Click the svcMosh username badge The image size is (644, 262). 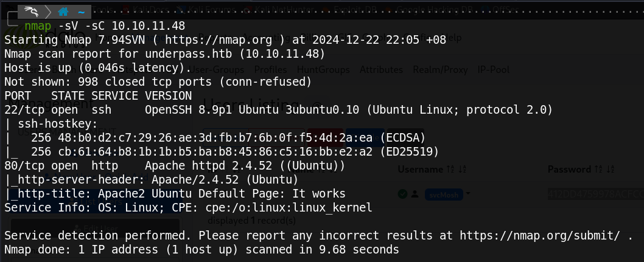[444, 195]
